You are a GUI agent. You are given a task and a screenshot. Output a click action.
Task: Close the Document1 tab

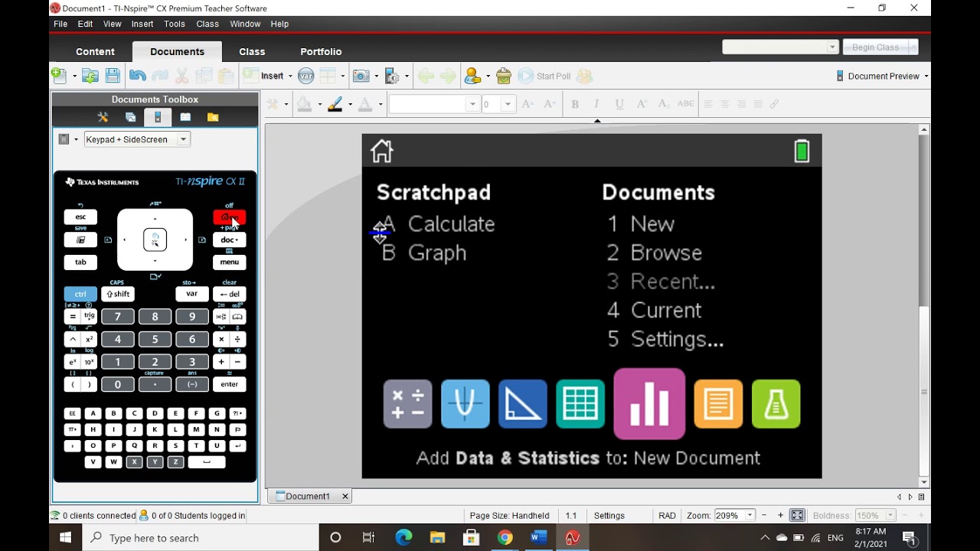tap(345, 496)
